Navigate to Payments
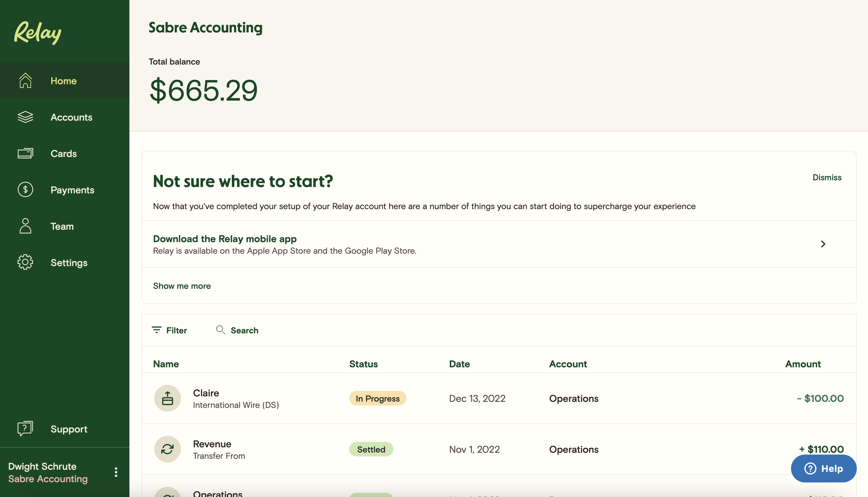This screenshot has height=497, width=868. click(65, 190)
